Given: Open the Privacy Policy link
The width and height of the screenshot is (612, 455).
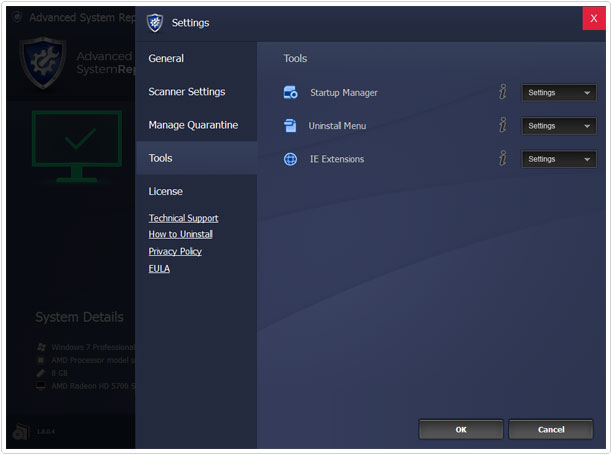Looking at the screenshot, I should [175, 251].
